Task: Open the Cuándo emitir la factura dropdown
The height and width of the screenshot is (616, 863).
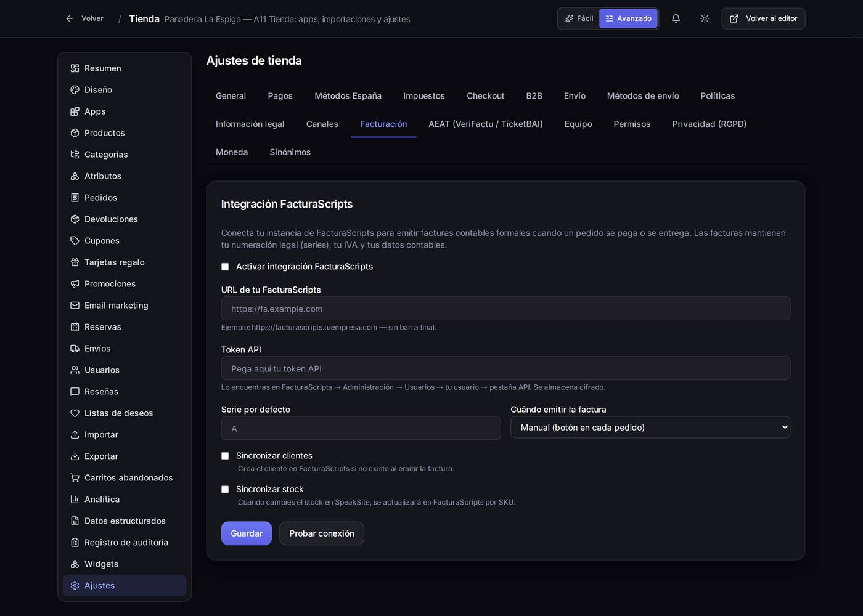Action: [650, 428]
